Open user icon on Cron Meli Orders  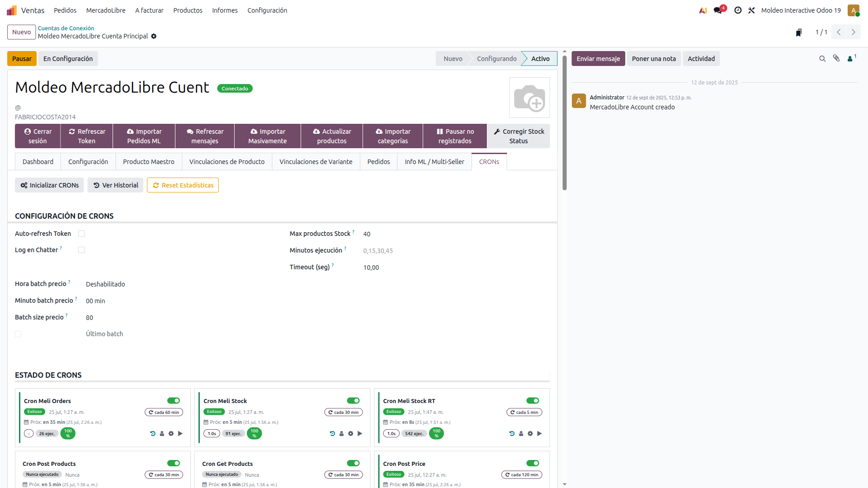[x=162, y=433]
